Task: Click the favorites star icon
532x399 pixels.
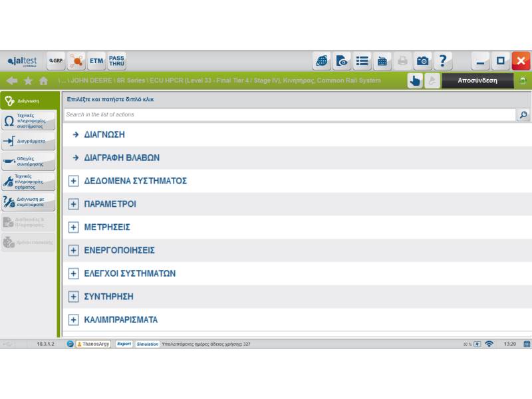Action: pos(28,81)
